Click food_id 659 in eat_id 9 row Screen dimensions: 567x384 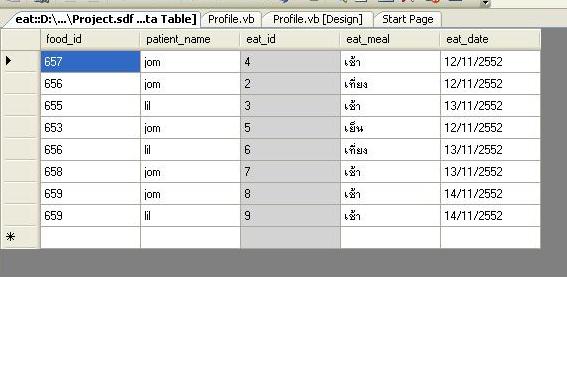click(90, 216)
